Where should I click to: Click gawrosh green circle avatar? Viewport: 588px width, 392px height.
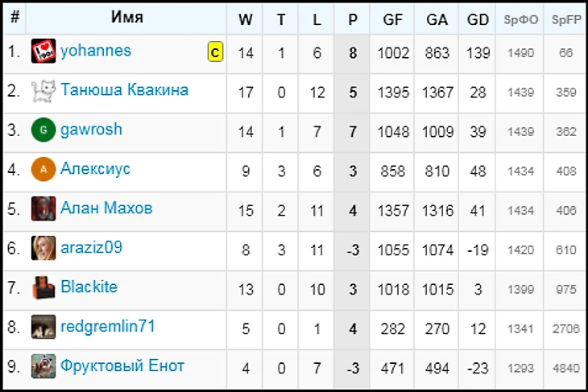pos(43,130)
